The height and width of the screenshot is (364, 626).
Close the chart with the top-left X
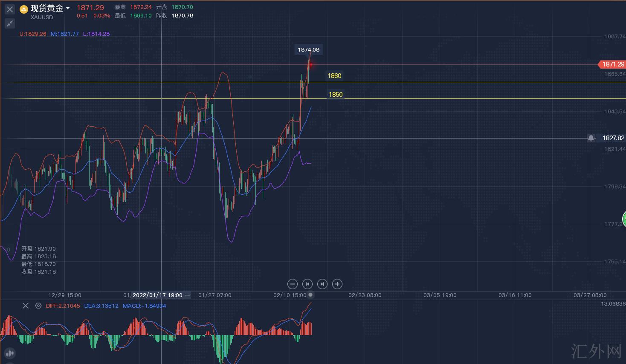coord(9,9)
